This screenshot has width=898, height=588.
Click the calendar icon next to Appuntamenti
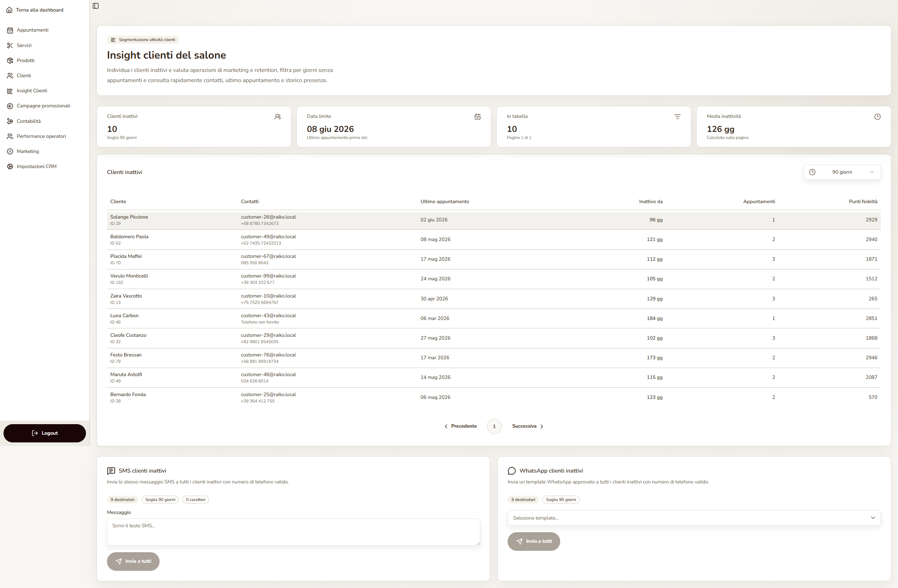click(10, 30)
